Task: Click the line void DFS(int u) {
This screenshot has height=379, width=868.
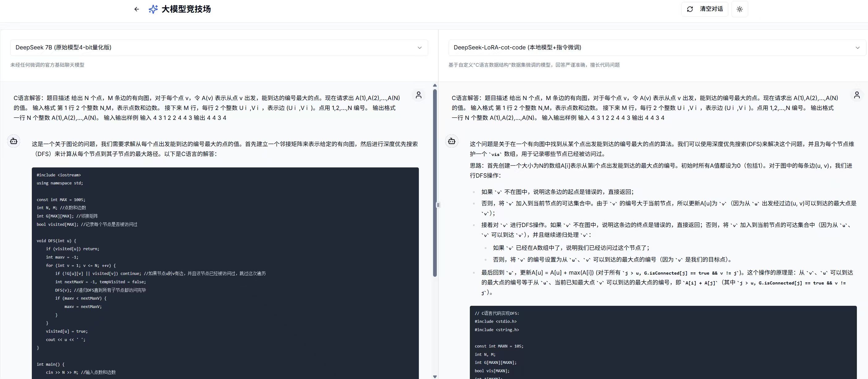Action: pos(56,241)
